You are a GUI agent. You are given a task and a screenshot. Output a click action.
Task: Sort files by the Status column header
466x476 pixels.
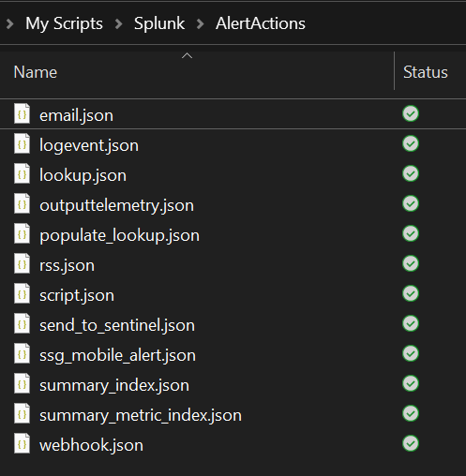click(426, 72)
